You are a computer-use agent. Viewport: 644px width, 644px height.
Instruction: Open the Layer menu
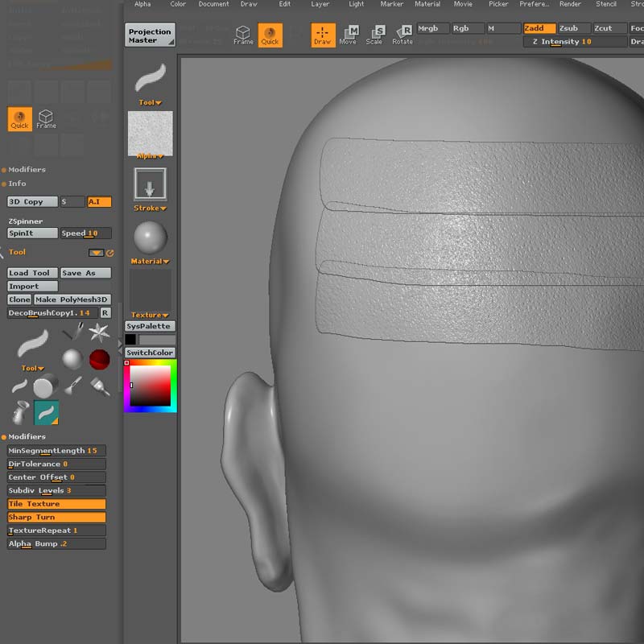pyautogui.click(x=320, y=4)
